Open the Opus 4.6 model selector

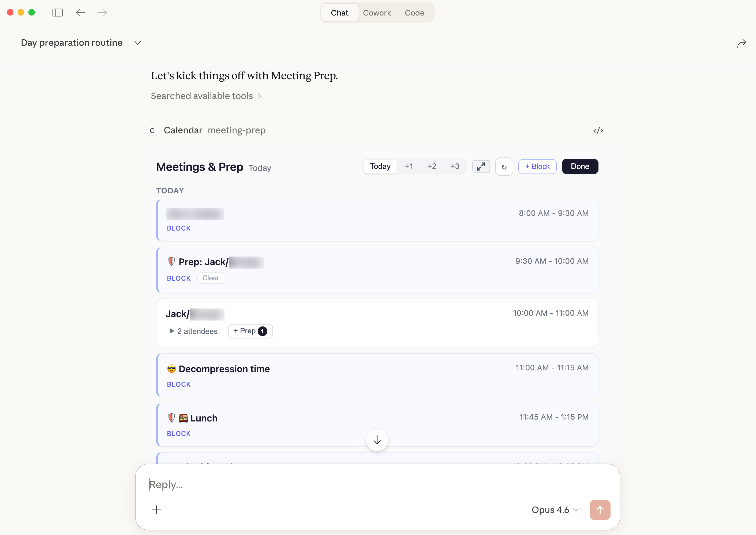(555, 510)
